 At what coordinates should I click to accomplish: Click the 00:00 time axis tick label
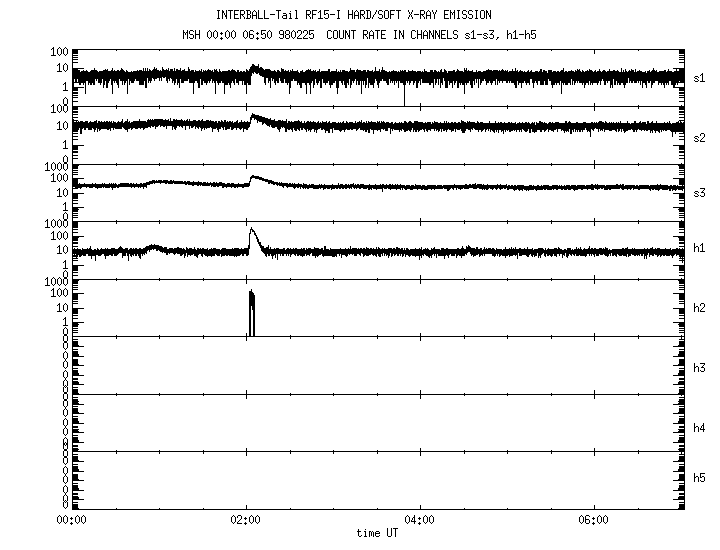71,520
